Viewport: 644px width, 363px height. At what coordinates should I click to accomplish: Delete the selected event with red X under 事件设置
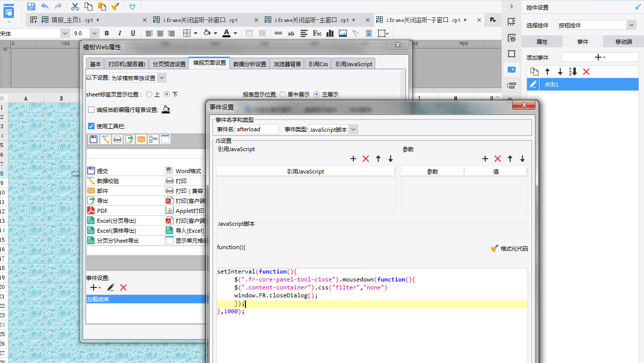coord(123,287)
